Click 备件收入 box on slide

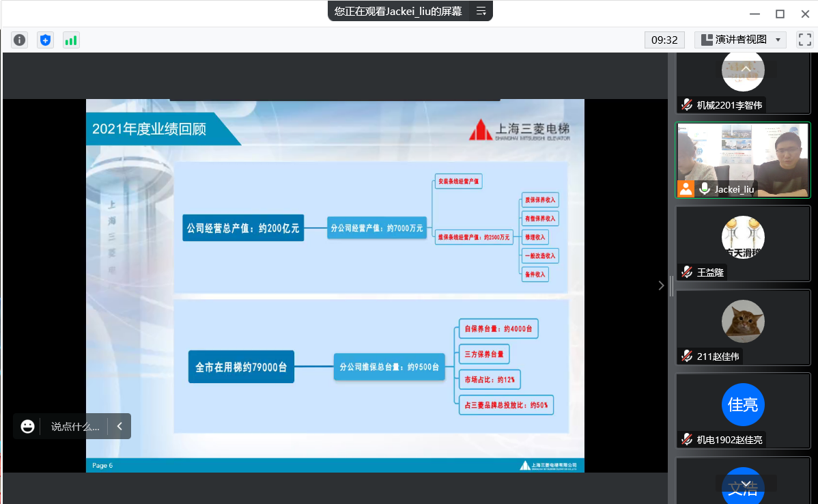535,274
